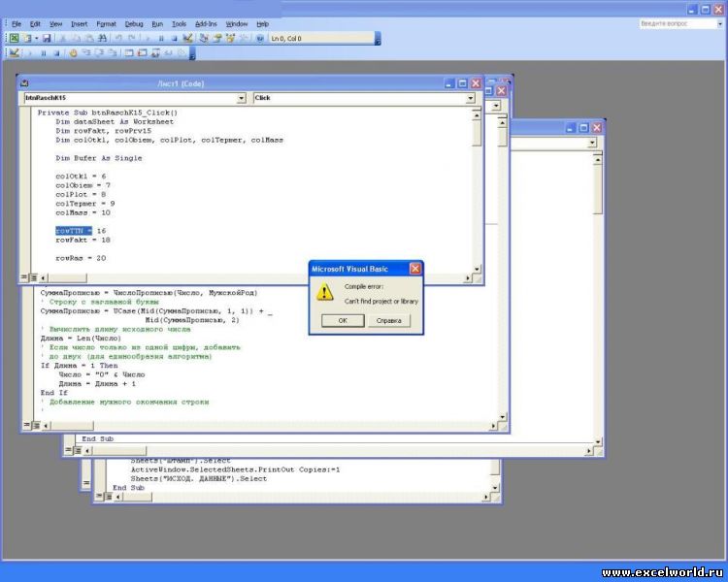Switch to Procedure View at code window bottom-left
The height and width of the screenshot is (582, 728).
(26, 277)
